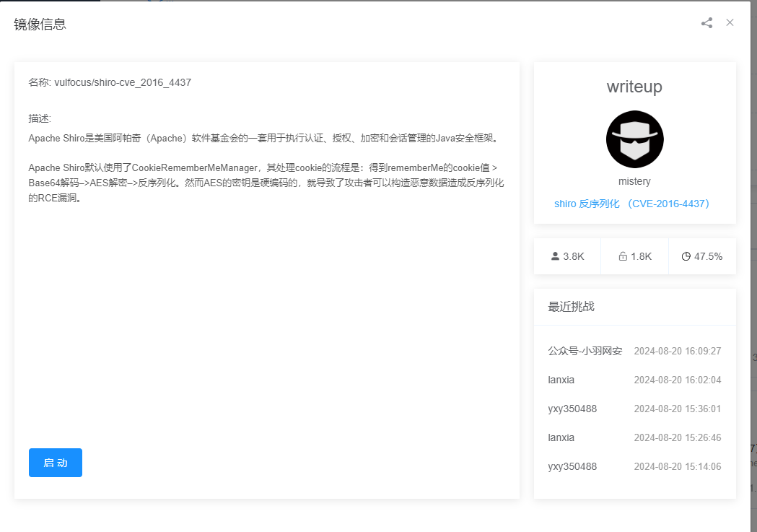Click the clock icon showing 47.5% pass rate

pyautogui.click(x=686, y=256)
